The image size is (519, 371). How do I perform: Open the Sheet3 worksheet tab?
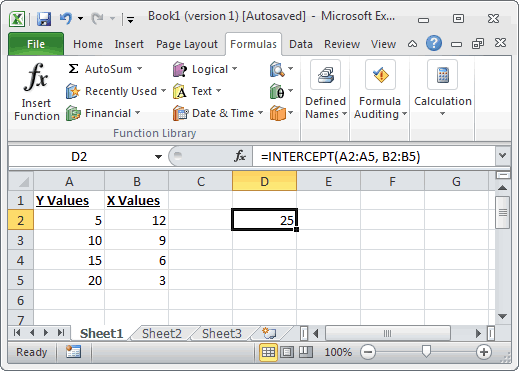tap(222, 333)
